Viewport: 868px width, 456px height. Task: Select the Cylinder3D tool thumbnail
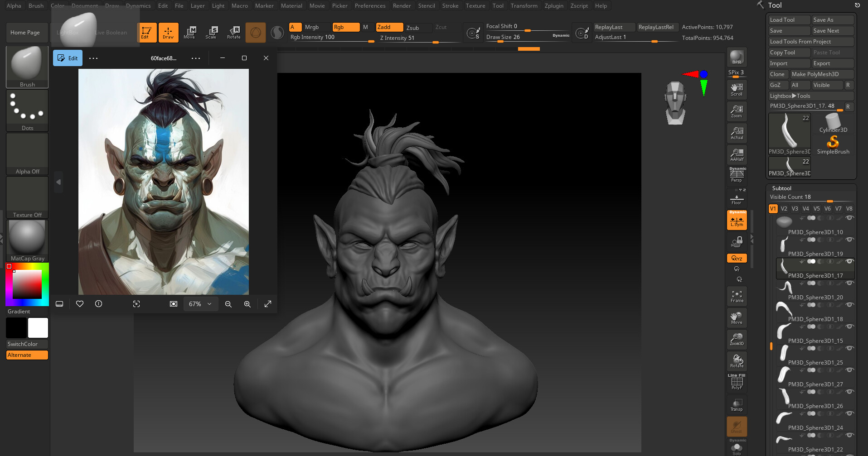[833, 120]
